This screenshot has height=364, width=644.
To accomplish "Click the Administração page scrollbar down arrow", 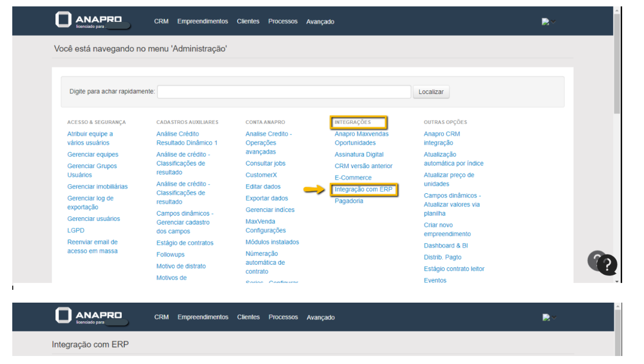I will click(x=617, y=280).
